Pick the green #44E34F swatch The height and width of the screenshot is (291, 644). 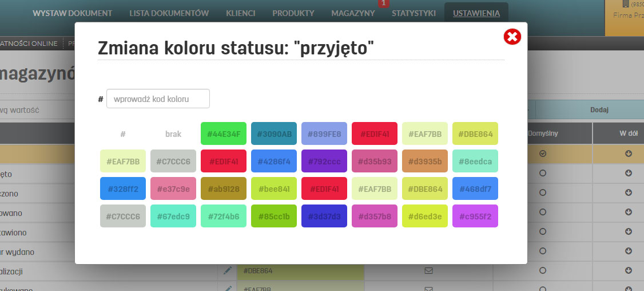224,133
